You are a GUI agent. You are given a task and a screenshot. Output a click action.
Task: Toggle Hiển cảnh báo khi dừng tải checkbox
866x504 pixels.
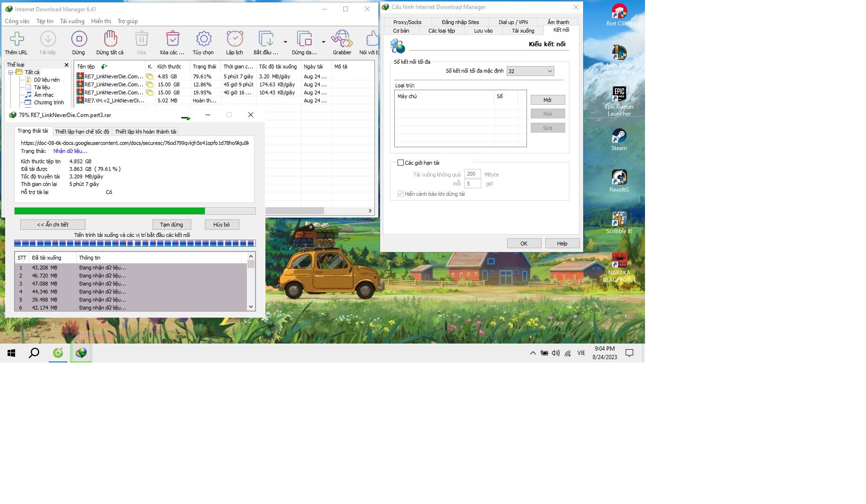coord(400,194)
